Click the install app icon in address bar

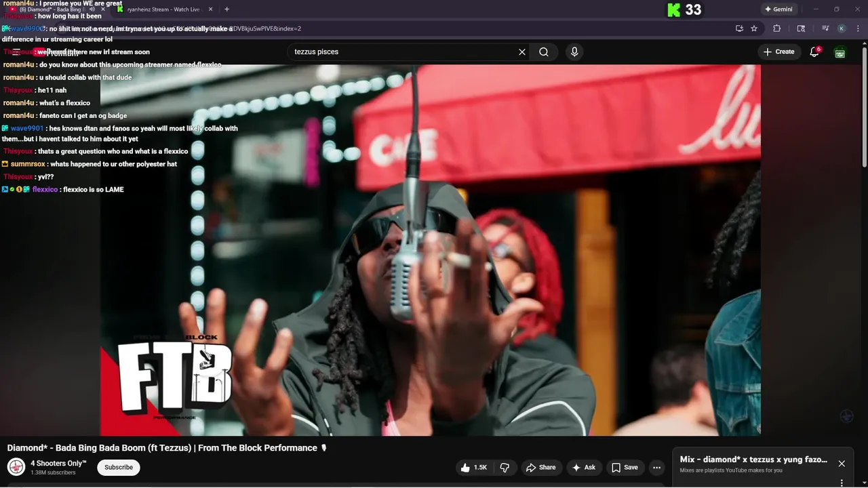click(739, 28)
